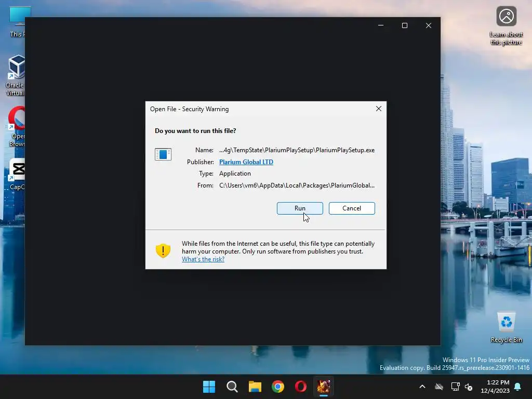Select the PlariumPlaySetup.exe file name text

coord(297,150)
